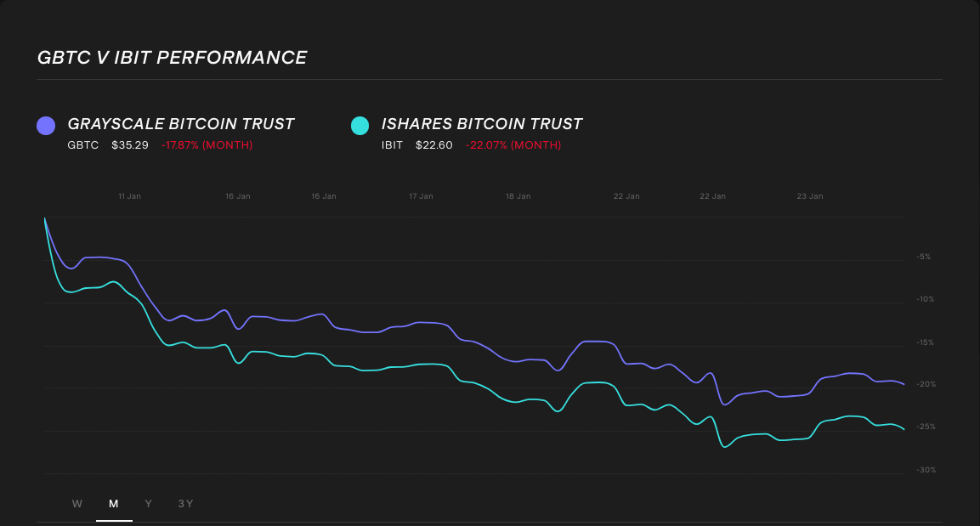980x526 pixels.
Task: Click the GBTC V IBIT PERFORMANCE title
Action: click(x=172, y=57)
